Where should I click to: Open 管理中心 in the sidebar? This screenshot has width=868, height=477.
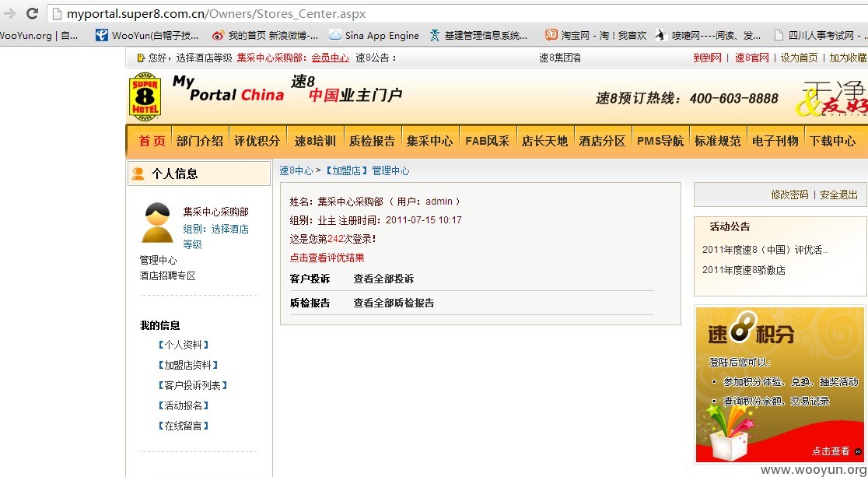click(x=159, y=260)
